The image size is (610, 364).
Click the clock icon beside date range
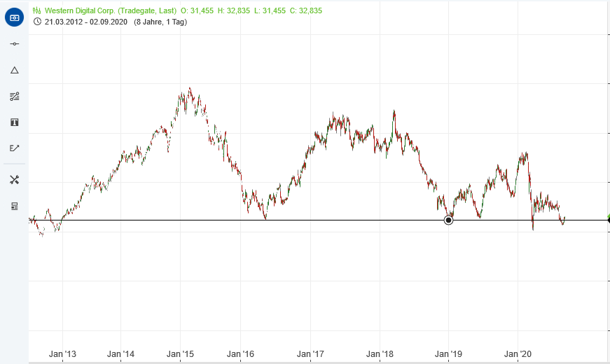pos(37,22)
